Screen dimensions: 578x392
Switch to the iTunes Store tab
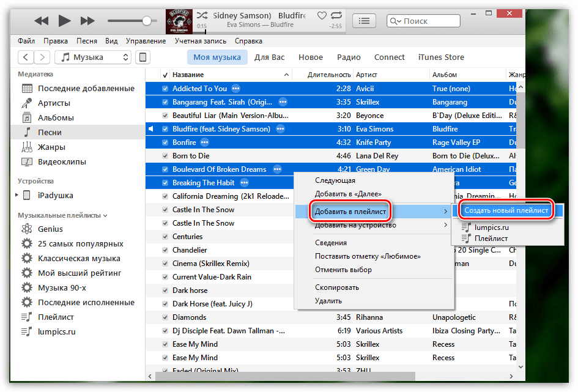440,57
